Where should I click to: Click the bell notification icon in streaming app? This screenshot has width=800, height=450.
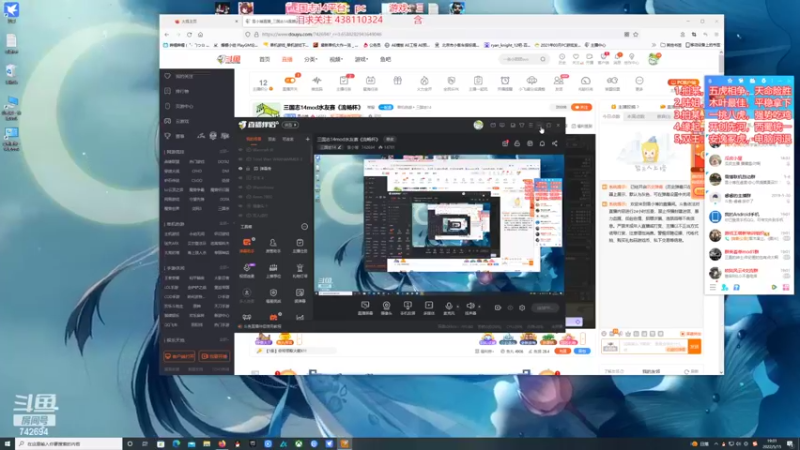pyautogui.click(x=542, y=143)
